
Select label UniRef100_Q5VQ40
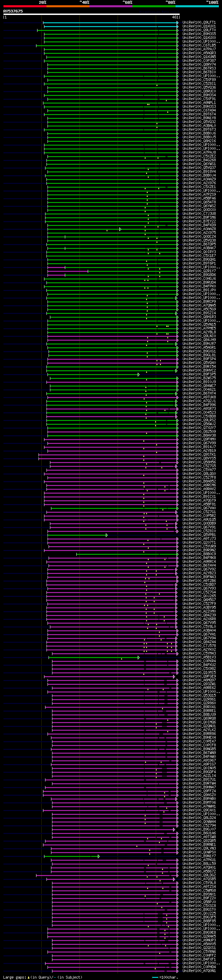pyautogui.click(x=199, y=362)
